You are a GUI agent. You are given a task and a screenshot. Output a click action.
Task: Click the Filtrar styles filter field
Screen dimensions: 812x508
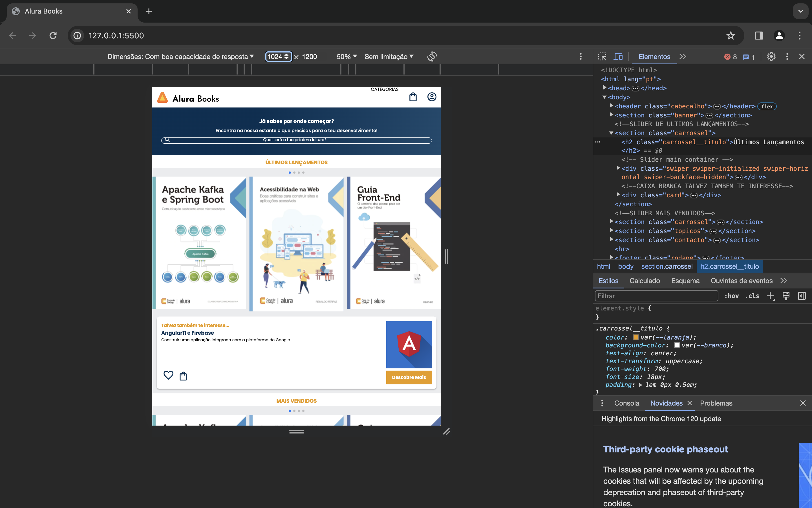pyautogui.click(x=656, y=296)
